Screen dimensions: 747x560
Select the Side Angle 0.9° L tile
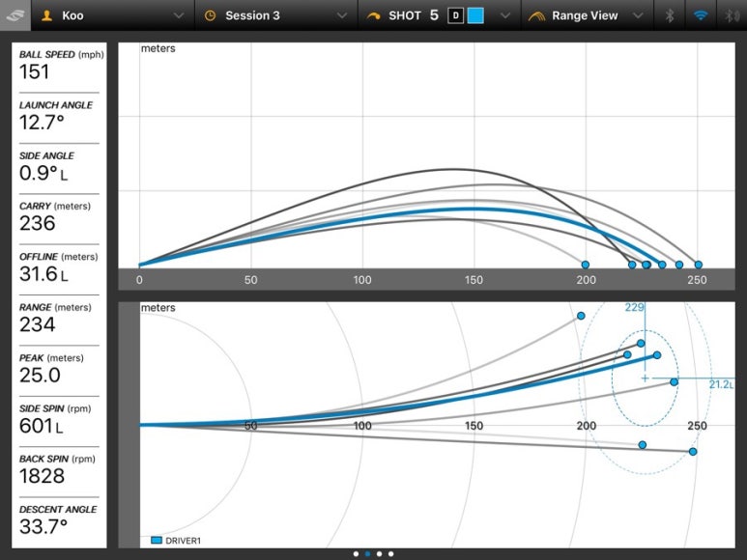tap(59, 168)
